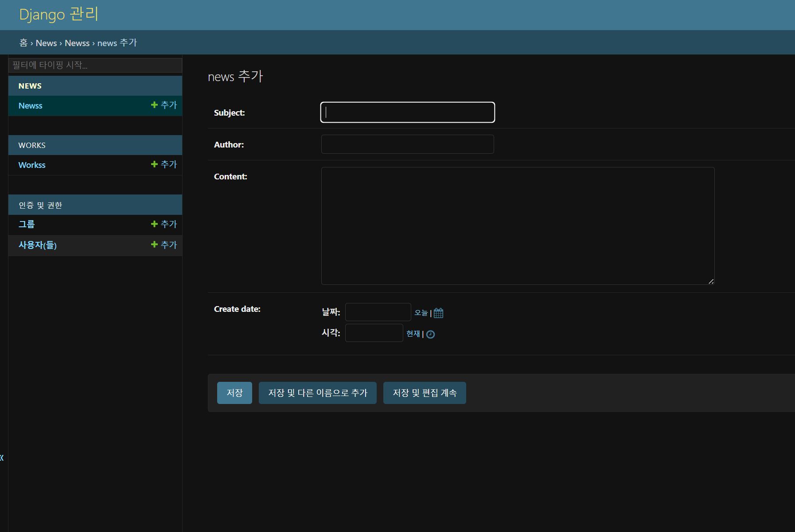The width and height of the screenshot is (795, 532).
Task: Collapse sidebar with the « toggle
Action: tap(2, 458)
